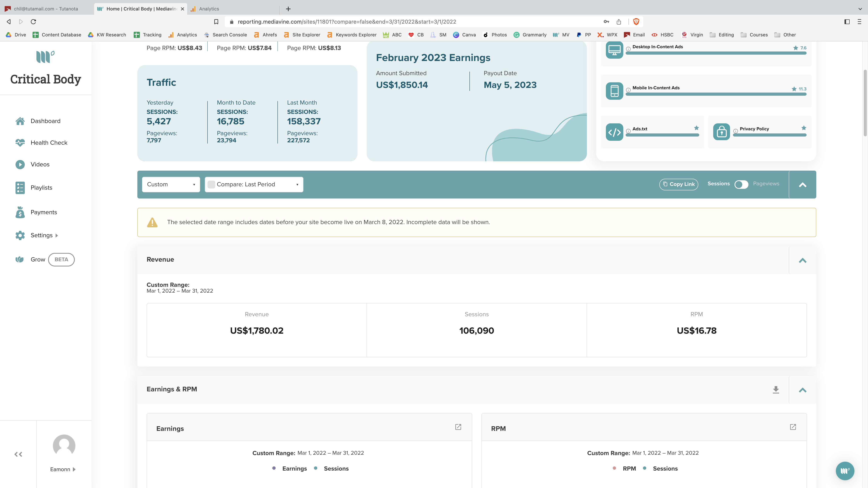Click the Eamonn user avatar

point(64,446)
